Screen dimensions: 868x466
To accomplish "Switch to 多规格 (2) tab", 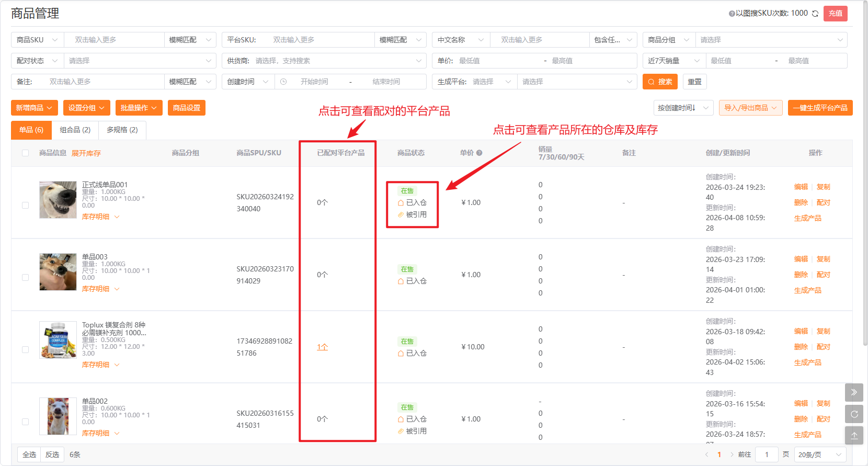I will [122, 130].
